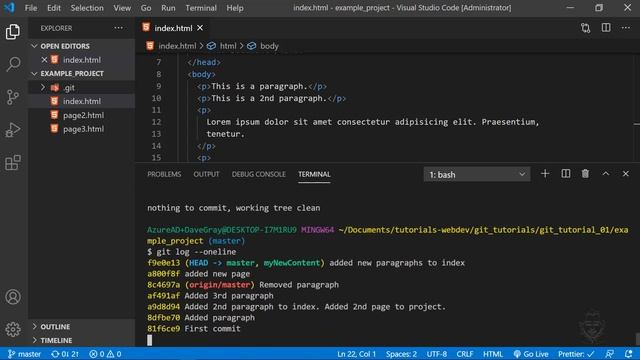
Task: Open the View menu
Action: point(122,8)
